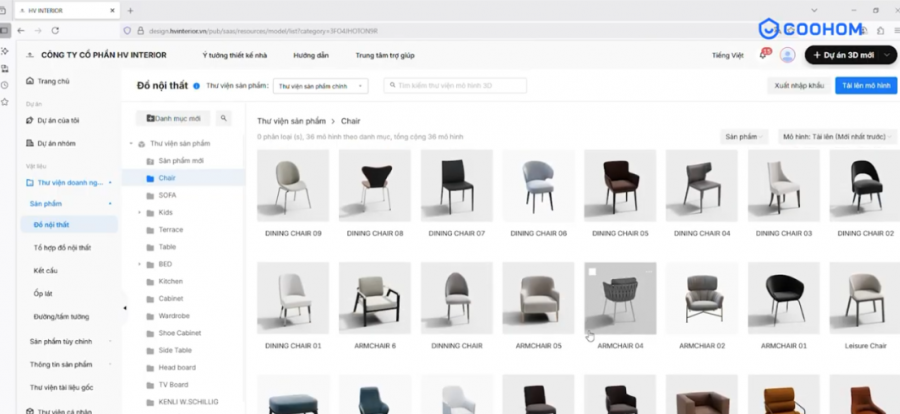The height and width of the screenshot is (414, 900).
Task: Tick the ARMCHAIR 04 selection checkbox
Action: (x=592, y=272)
